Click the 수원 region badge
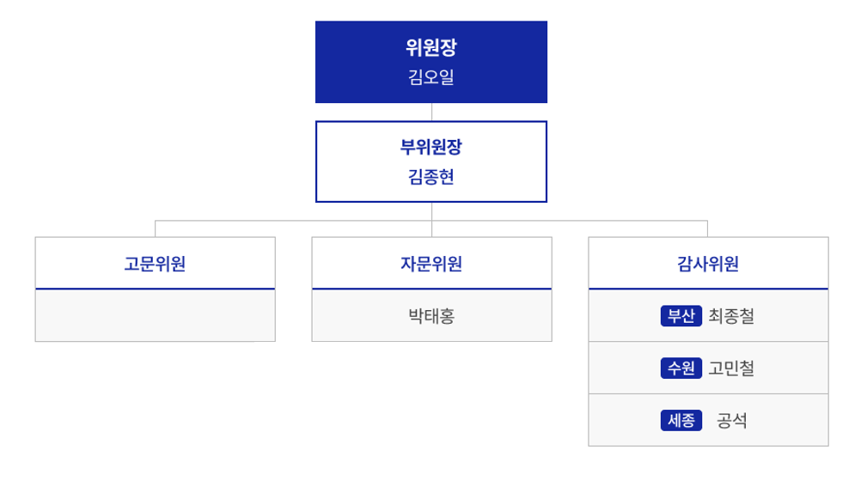Screen dimensions: 867x481 tap(681, 368)
